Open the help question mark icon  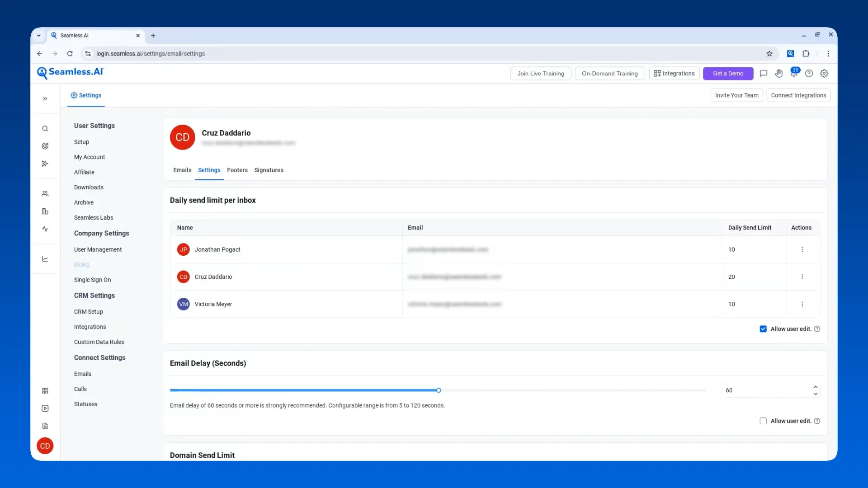coord(809,74)
